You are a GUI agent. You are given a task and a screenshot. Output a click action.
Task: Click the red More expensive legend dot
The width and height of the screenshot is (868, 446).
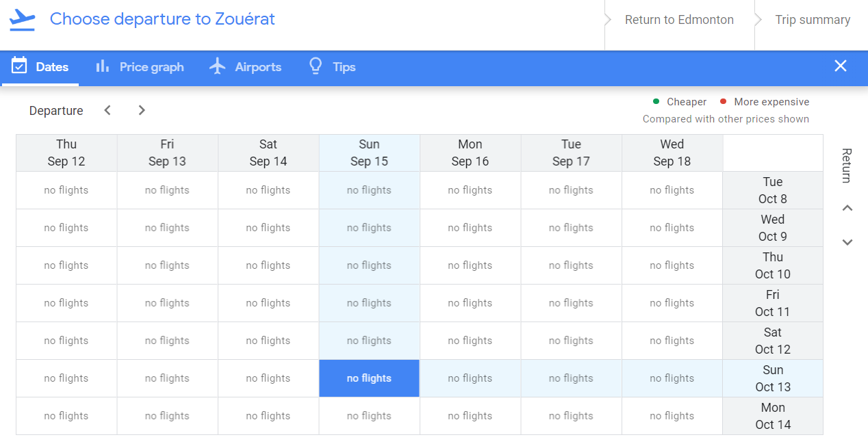tap(723, 102)
